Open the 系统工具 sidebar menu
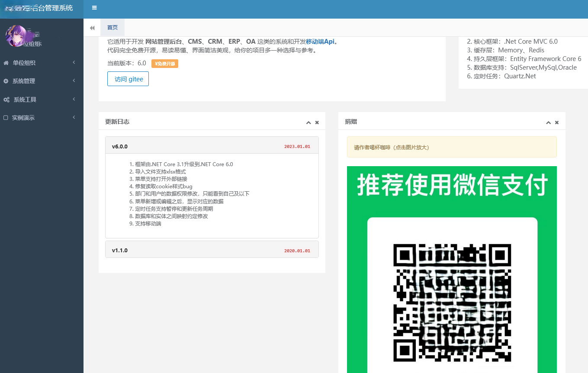 point(42,100)
